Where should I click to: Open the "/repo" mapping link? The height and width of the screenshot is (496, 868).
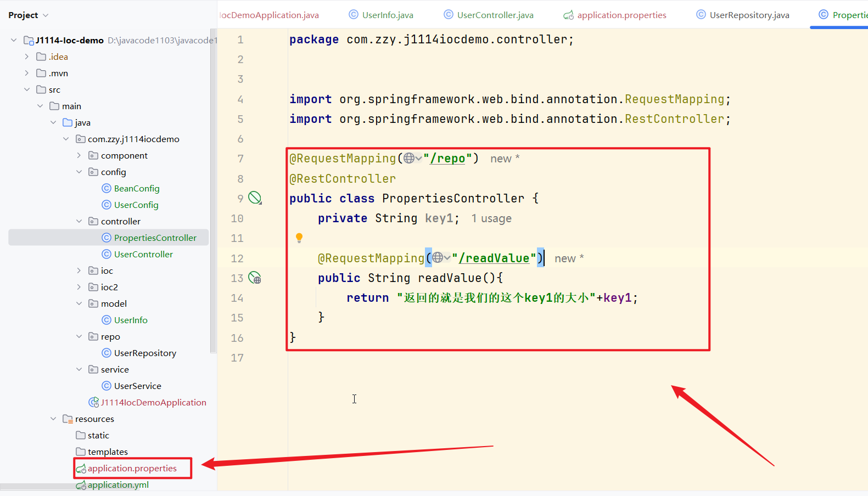[447, 159]
